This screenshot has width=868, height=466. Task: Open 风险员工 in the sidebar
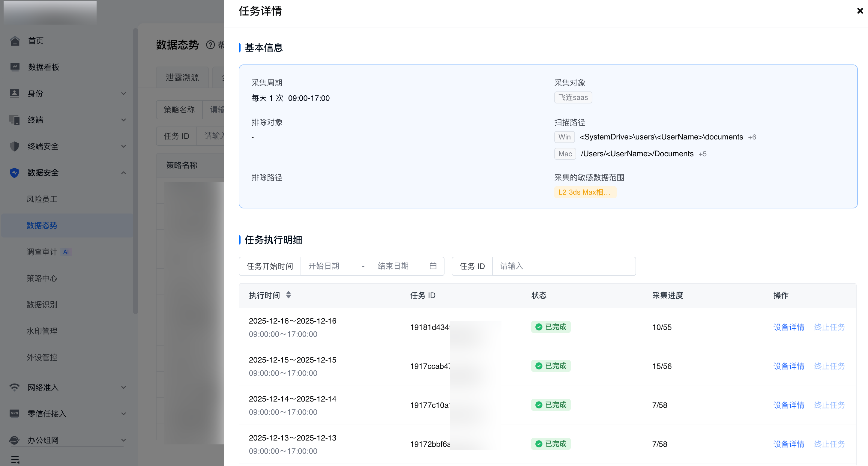(42, 199)
